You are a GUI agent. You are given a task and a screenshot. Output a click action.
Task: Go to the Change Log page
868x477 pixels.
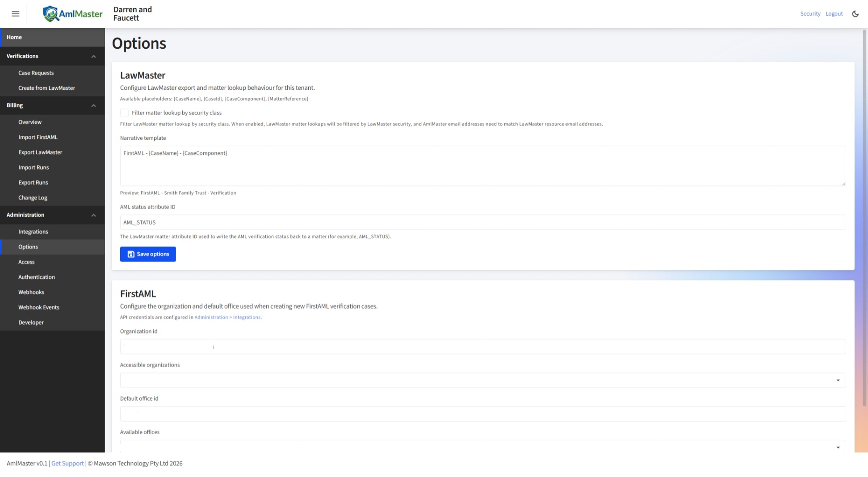tap(33, 197)
